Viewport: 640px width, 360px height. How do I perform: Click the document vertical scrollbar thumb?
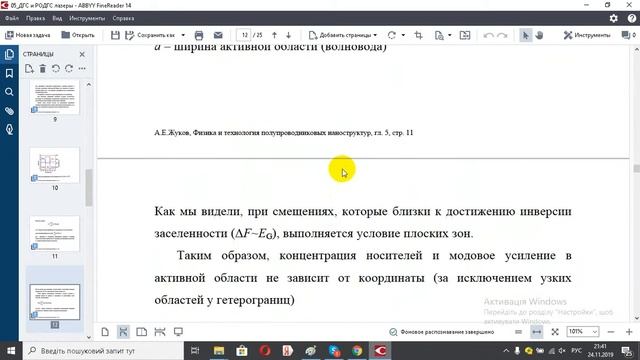pyautogui.click(x=636, y=169)
